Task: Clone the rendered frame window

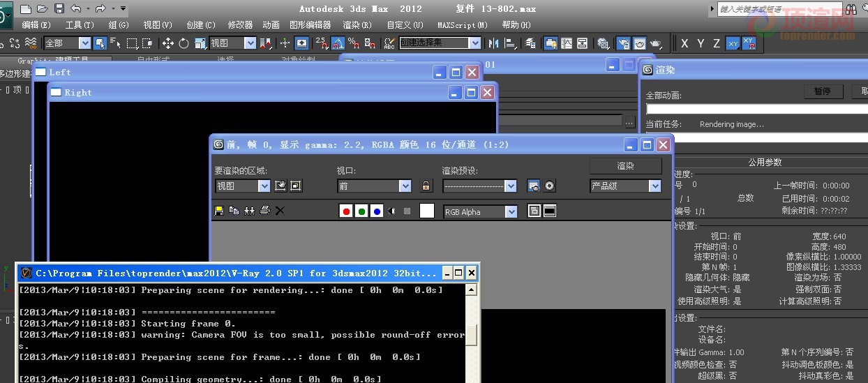Action: pyautogui.click(x=249, y=211)
